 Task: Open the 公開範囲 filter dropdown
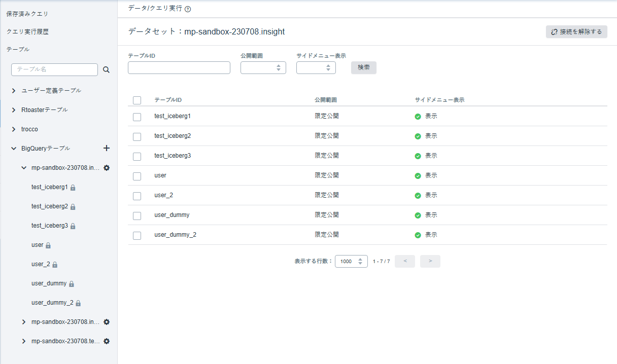[x=263, y=68]
